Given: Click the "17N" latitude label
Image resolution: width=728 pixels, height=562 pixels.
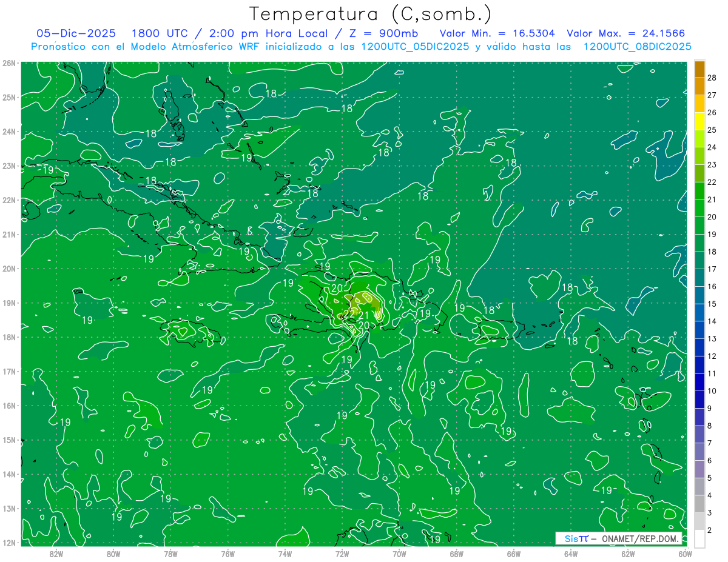Looking at the screenshot, I should (9, 371).
